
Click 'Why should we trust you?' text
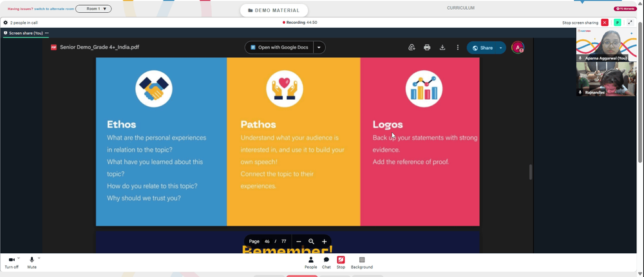tap(144, 198)
